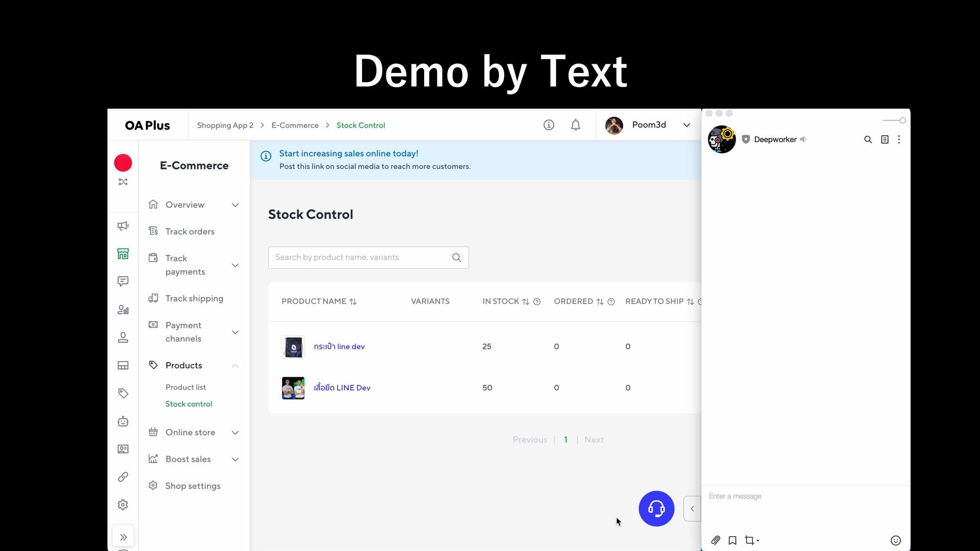The width and height of the screenshot is (980, 551).
Task: Open Shop settings menu item
Action: pos(193,486)
